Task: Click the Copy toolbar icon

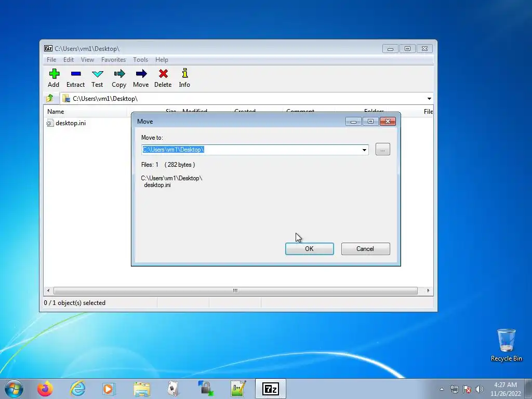Action: [x=119, y=78]
